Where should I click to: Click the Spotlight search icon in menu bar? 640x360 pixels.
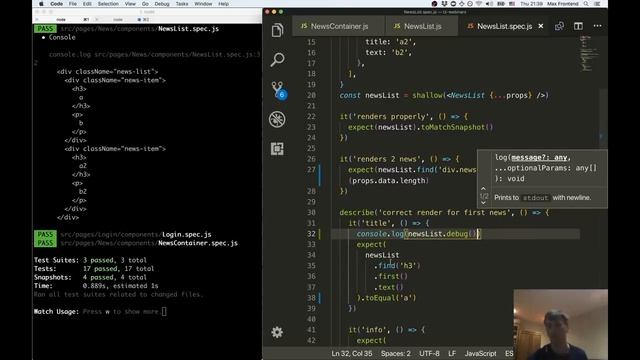(x=586, y=4)
